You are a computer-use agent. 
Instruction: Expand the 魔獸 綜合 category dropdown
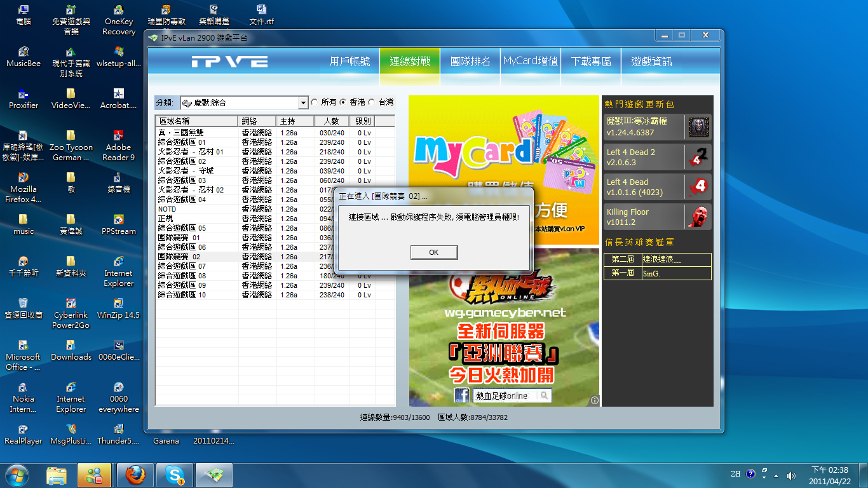click(303, 103)
